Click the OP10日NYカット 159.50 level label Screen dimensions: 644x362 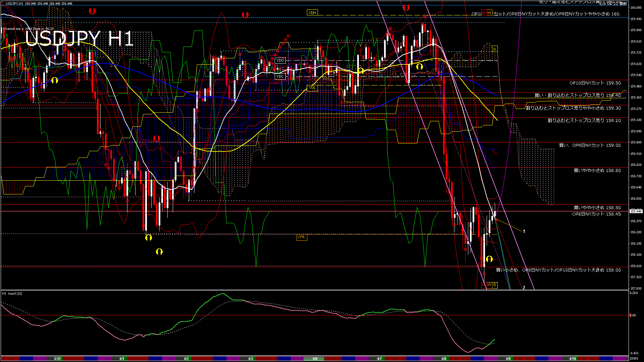coord(595,83)
